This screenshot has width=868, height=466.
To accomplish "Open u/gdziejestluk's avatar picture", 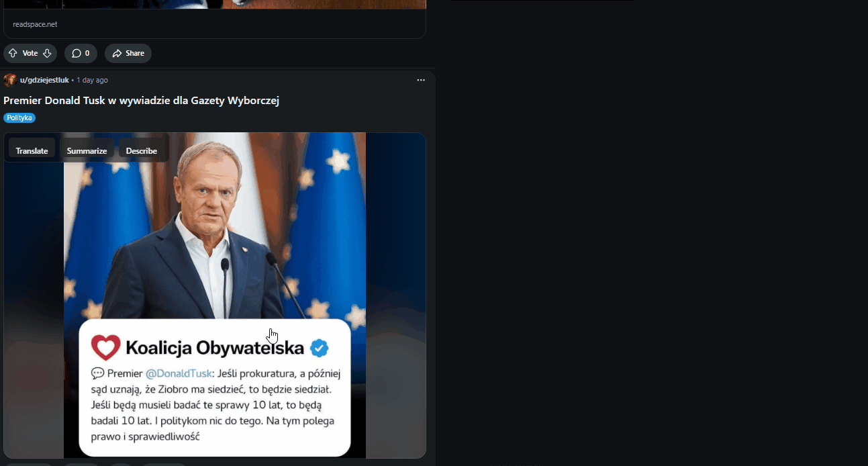I will pos(10,80).
